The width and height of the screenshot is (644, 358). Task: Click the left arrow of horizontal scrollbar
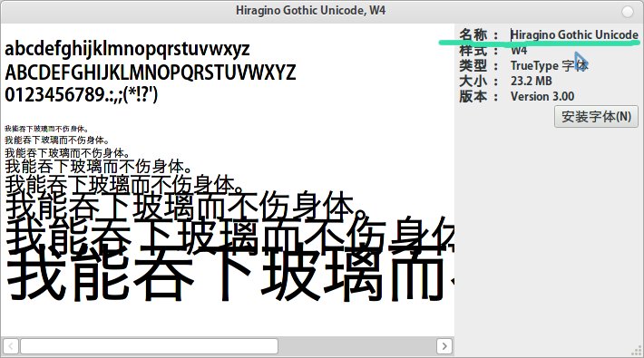coord(10,346)
